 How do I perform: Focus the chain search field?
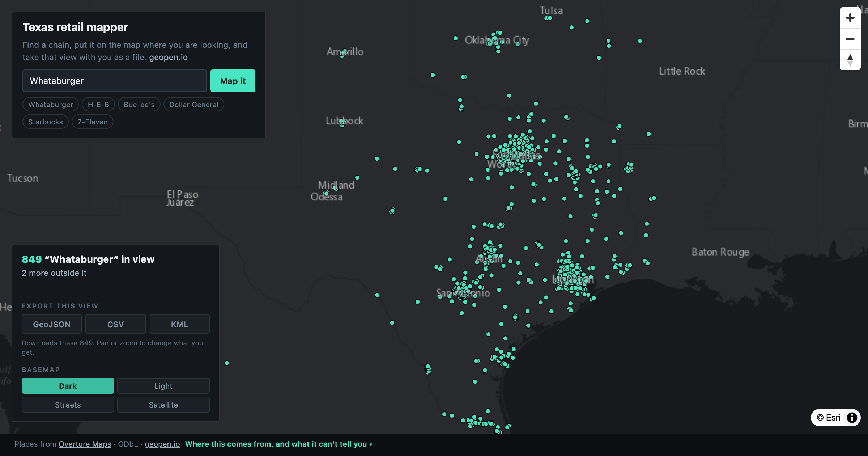115,81
